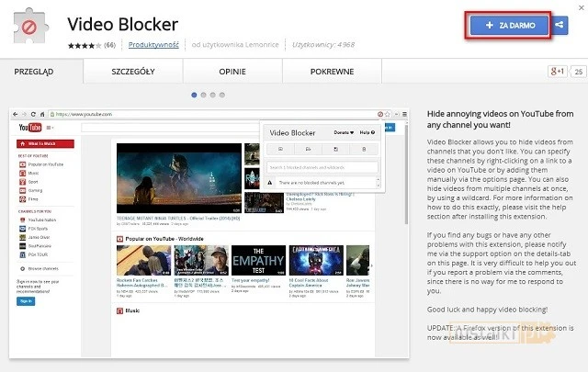This screenshot has width=588, height=372.
Task: Click the Rockets fan basketball video thumbnail
Action: pyautogui.click(x=143, y=260)
